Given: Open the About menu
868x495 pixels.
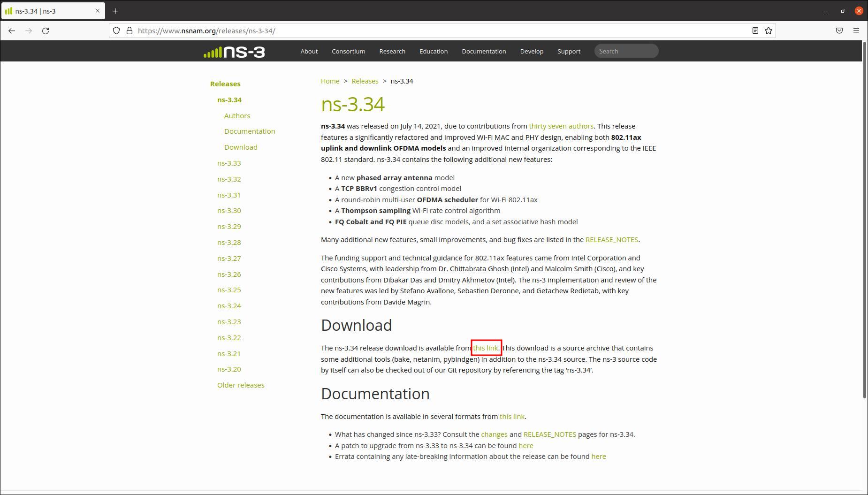Looking at the screenshot, I should [309, 51].
